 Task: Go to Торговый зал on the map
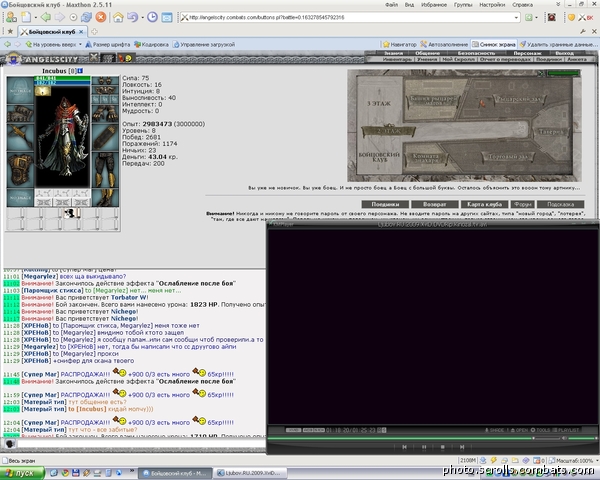507,157
